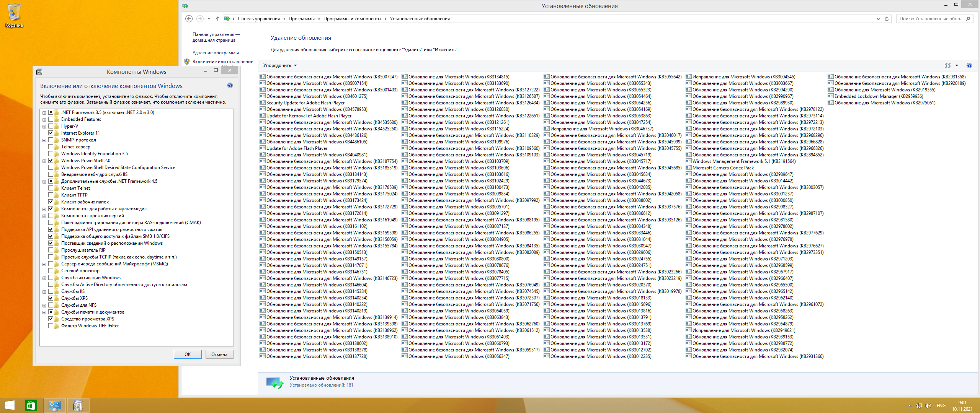
Task: Select the KB5007247 update icon
Action: point(263,76)
